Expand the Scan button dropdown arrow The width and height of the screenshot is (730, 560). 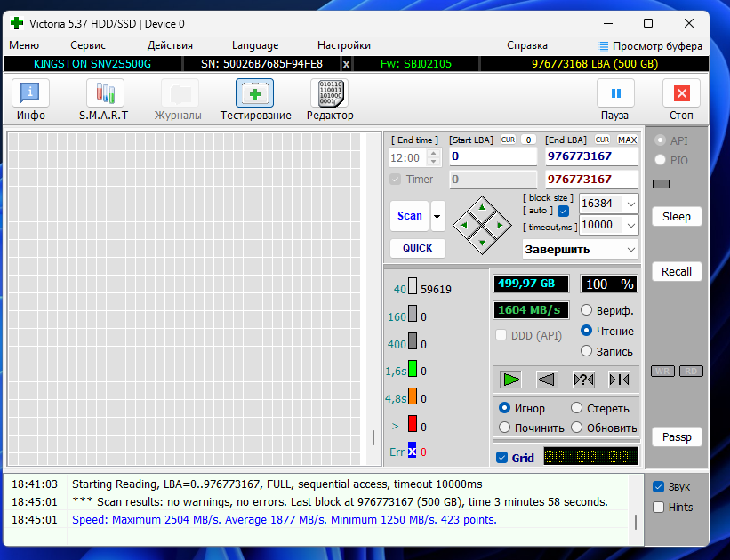point(437,216)
